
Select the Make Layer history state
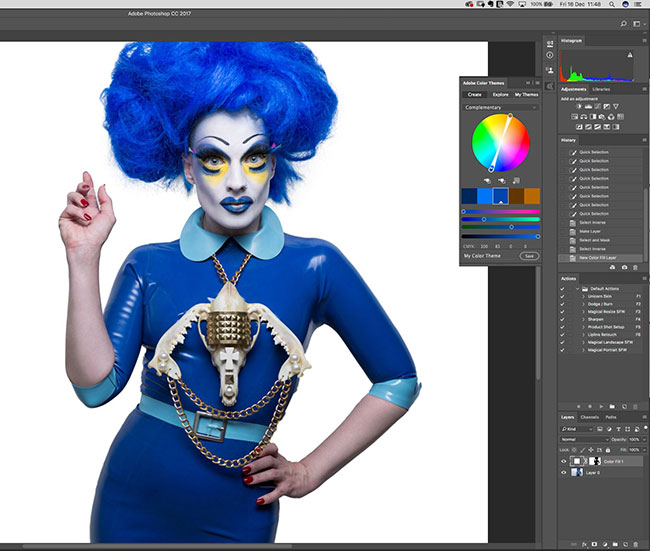tap(594, 231)
